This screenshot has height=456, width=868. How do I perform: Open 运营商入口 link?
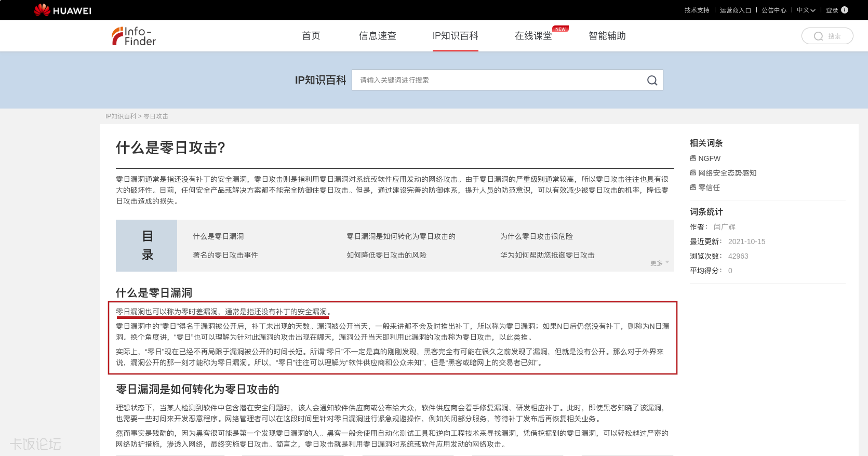[x=736, y=10]
